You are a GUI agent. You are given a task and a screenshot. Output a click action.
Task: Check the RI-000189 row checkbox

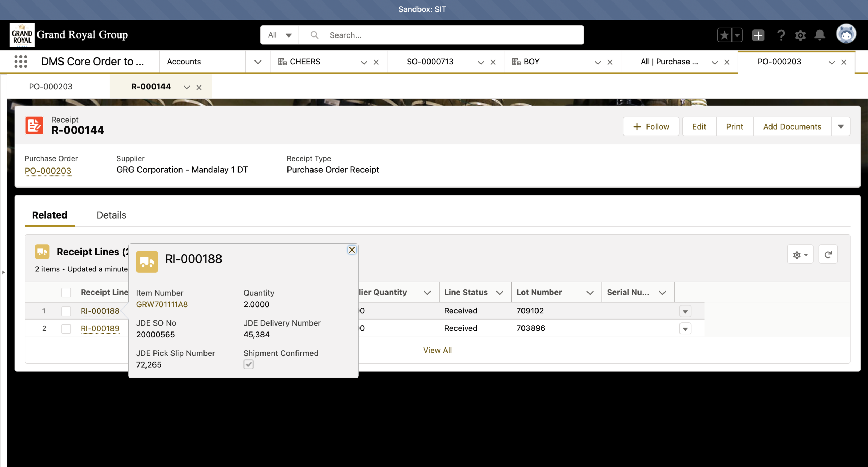[66, 328]
